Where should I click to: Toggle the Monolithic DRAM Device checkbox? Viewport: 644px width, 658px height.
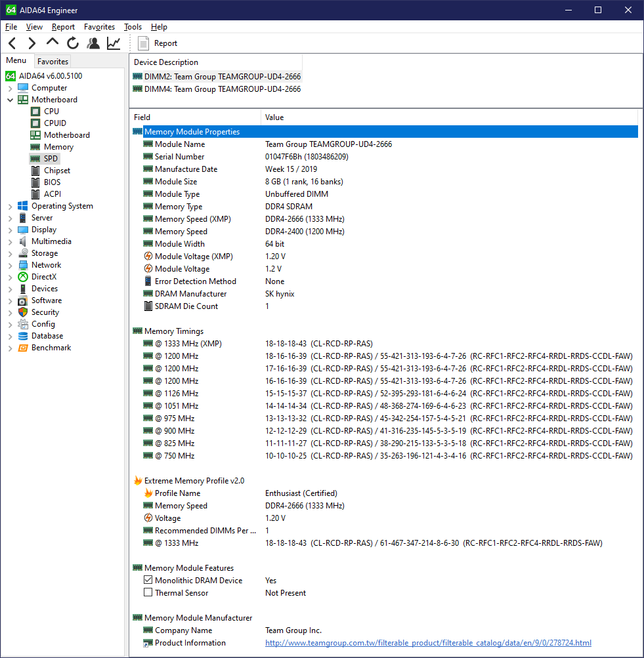[x=148, y=580]
